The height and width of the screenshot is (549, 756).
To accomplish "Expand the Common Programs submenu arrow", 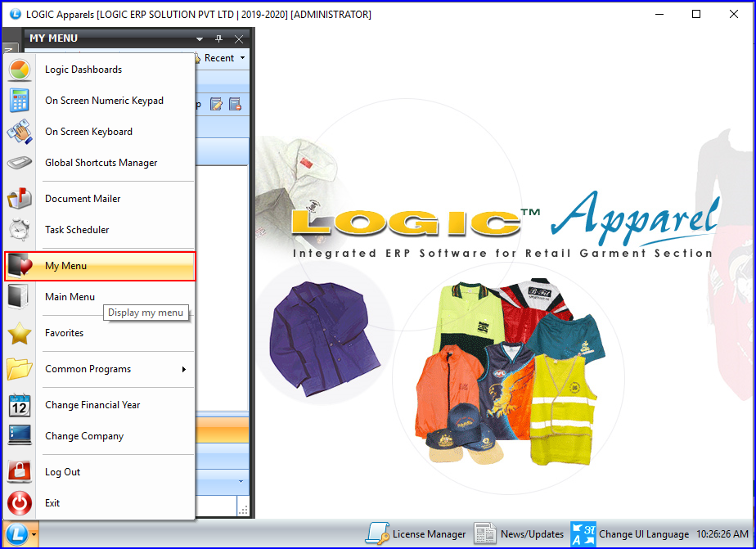I will (184, 369).
